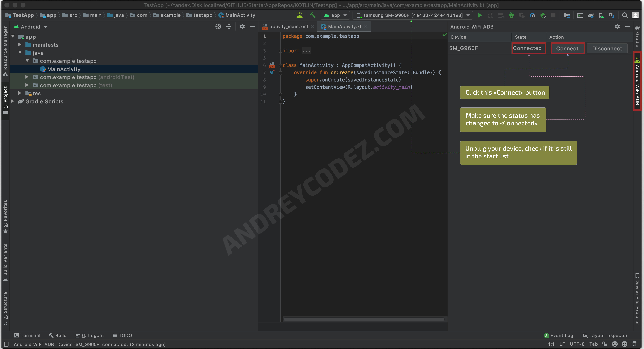Screen dimensions: 644x349
Task: Start debugging with the green bug icon
Action: click(x=511, y=15)
